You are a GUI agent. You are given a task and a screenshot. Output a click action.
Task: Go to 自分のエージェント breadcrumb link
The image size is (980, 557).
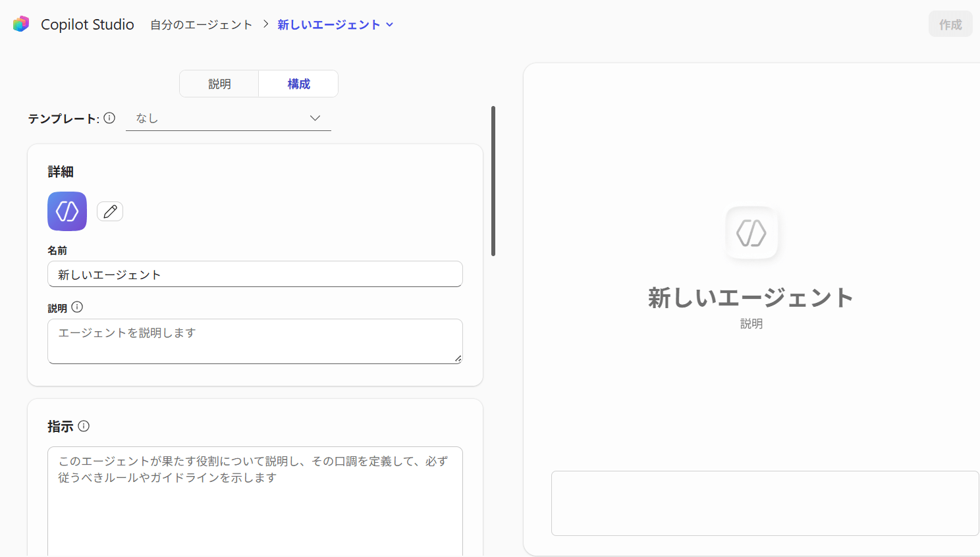click(201, 24)
